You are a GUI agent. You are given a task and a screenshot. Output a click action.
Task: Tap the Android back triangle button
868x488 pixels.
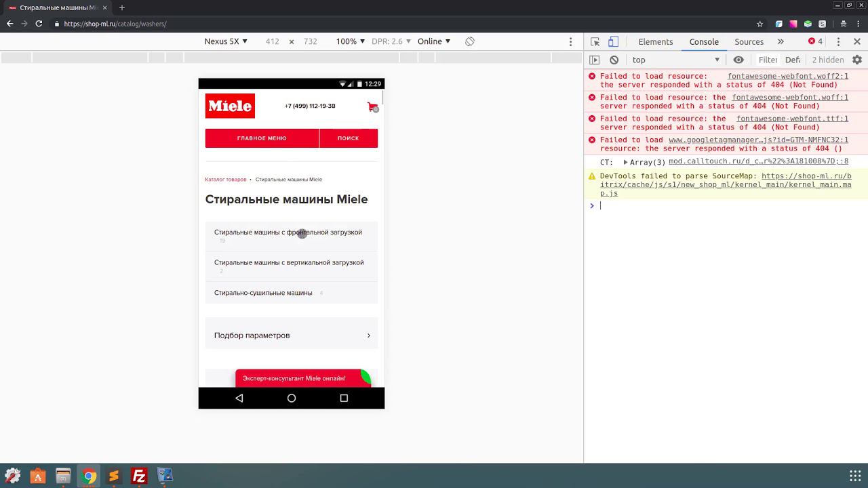point(239,398)
